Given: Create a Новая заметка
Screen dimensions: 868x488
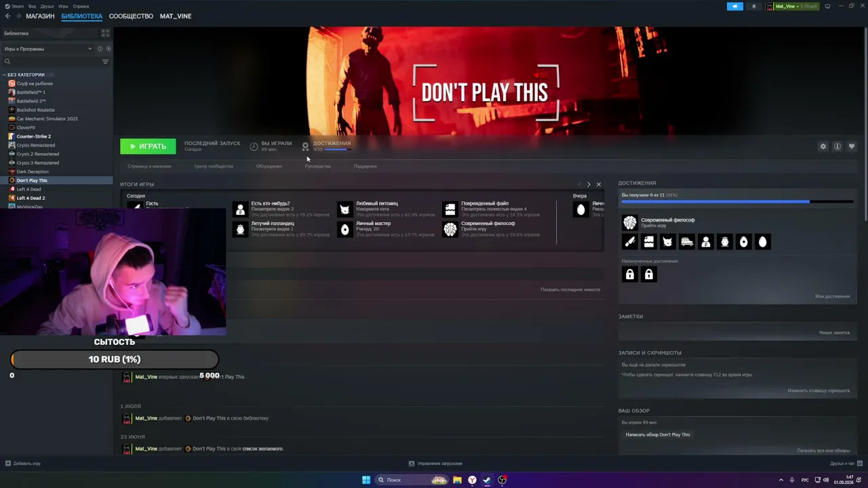Looking at the screenshot, I should 834,333.
